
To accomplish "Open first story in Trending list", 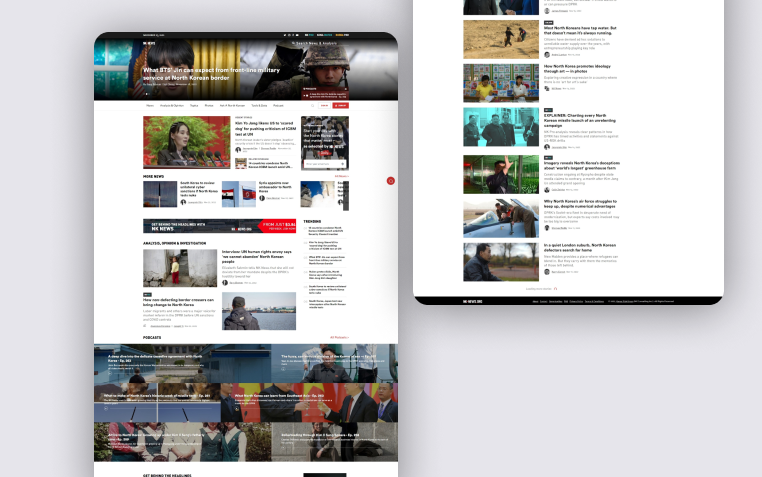I will 325,231.
